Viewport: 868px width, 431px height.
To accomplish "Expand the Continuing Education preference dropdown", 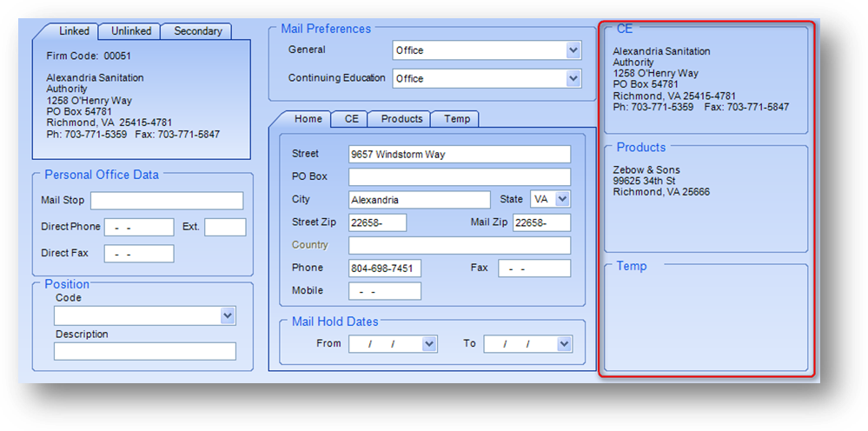I will pyautogui.click(x=573, y=78).
